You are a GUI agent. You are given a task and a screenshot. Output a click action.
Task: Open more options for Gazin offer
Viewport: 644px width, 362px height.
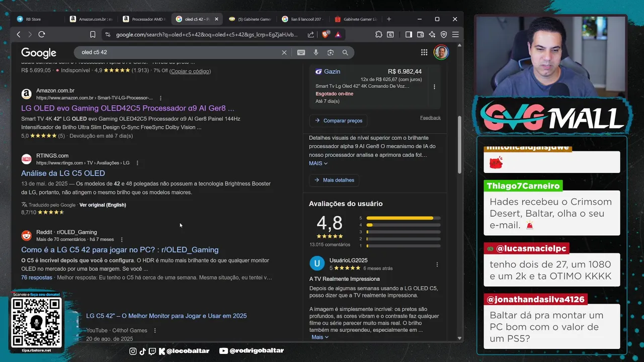click(434, 86)
